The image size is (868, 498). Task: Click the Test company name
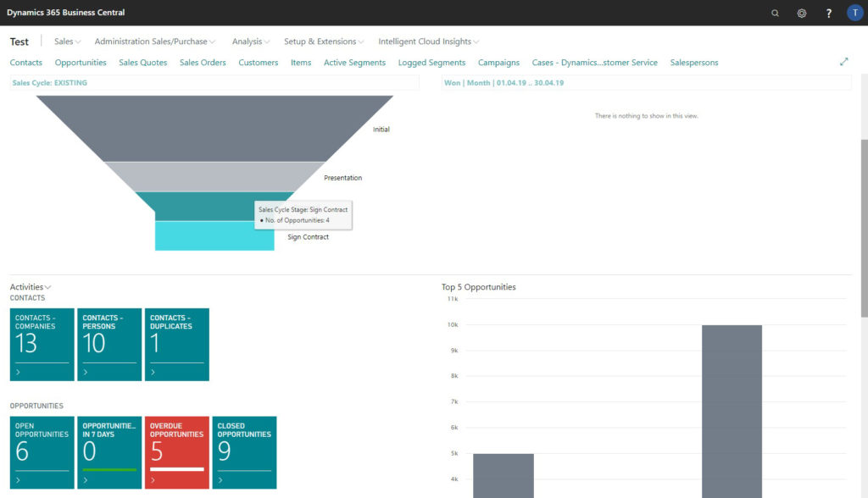pyautogui.click(x=19, y=41)
